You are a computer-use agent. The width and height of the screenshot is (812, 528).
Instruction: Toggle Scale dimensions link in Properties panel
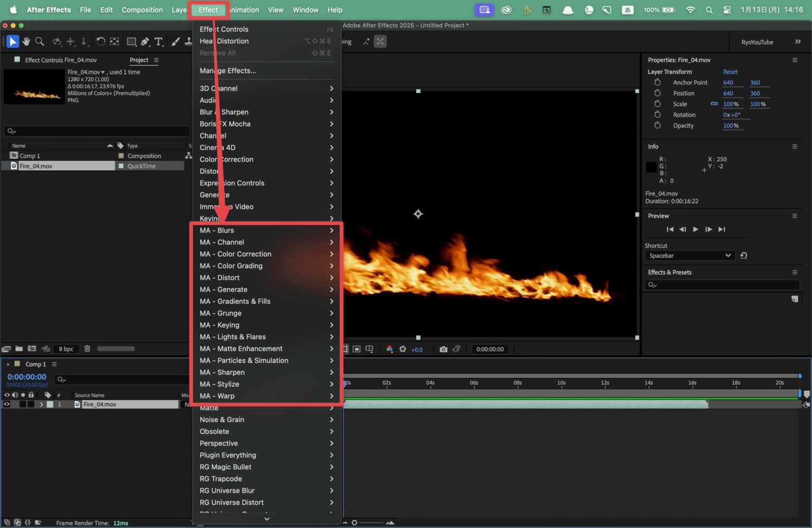(x=715, y=104)
